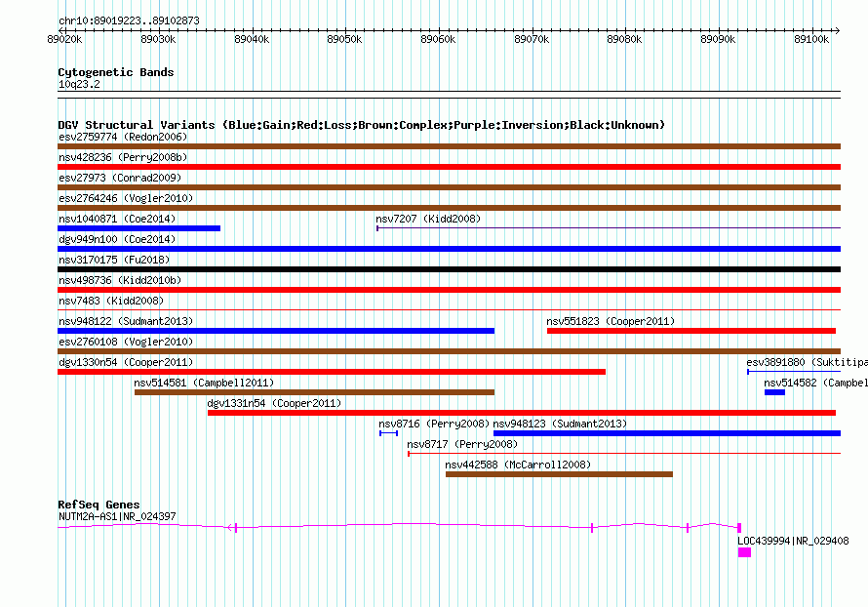Select the LOC439994 magenta gene block
868x607 pixels.
tap(744, 552)
